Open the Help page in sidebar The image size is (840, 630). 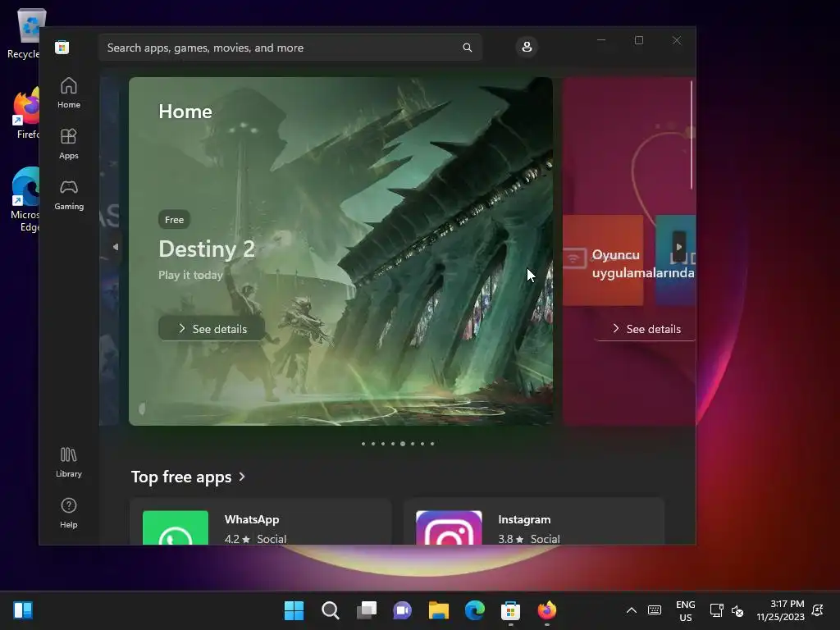[69, 514]
